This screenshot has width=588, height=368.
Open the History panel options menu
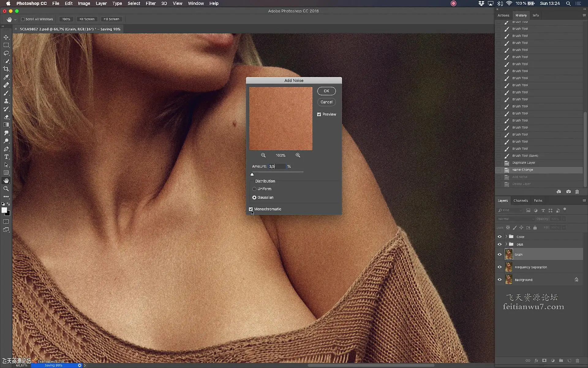tap(584, 15)
